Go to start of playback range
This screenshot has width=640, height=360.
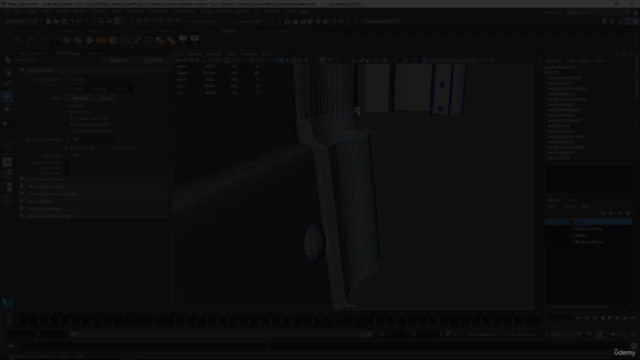click(579, 318)
